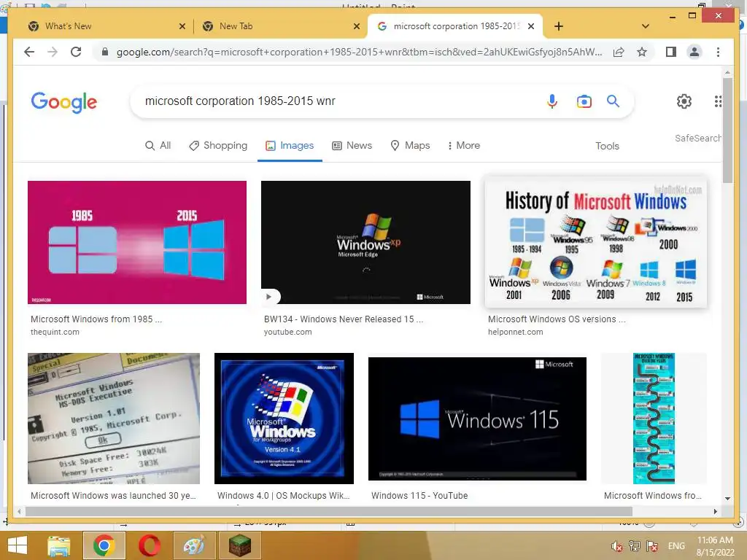Open a new browser tab
Screen dimensions: 747x560
(x=559, y=26)
